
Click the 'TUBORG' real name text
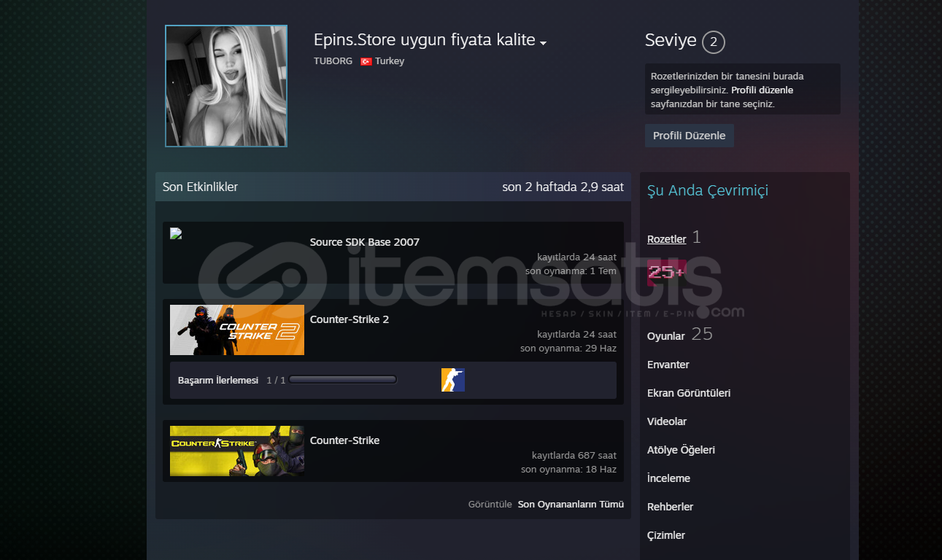tap(333, 61)
